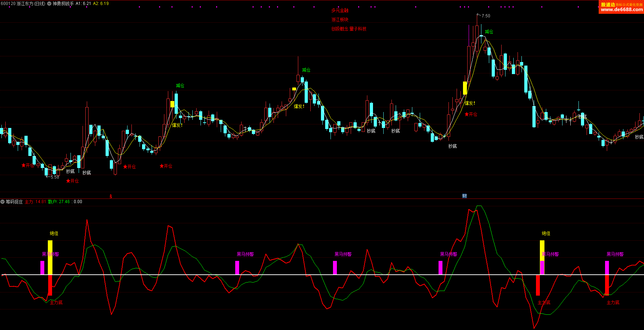The width and height of the screenshot is (644, 330).
Task: Select the 浙江板块 sector label
Action: point(340,20)
